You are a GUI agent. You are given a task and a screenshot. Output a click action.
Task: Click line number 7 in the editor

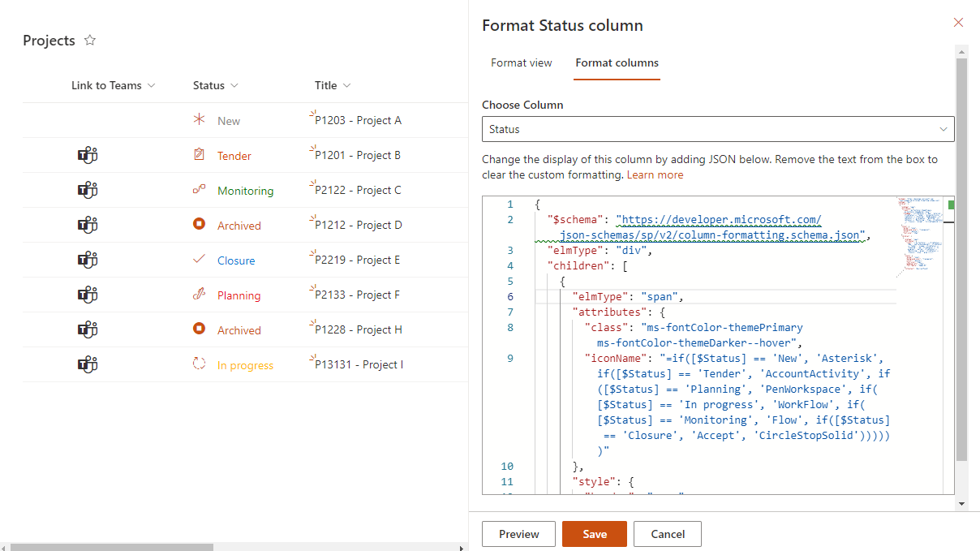coord(510,312)
